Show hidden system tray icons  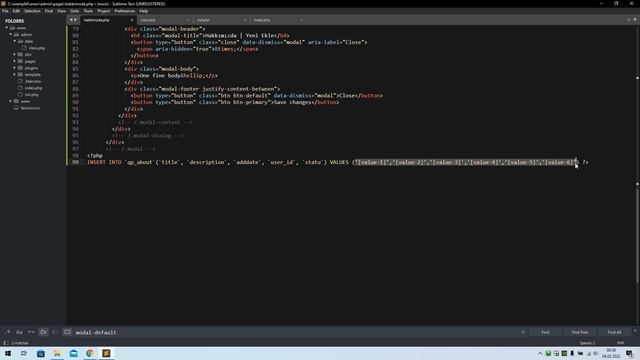pos(540,353)
